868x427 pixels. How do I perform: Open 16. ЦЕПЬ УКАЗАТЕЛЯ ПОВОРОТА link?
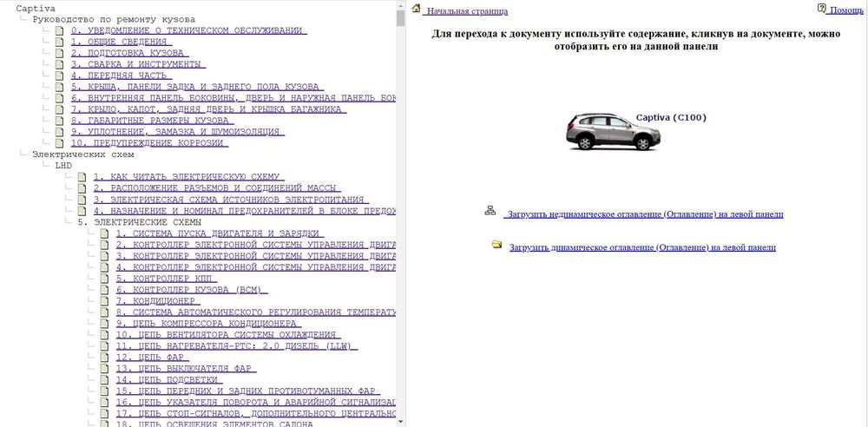[256, 403]
